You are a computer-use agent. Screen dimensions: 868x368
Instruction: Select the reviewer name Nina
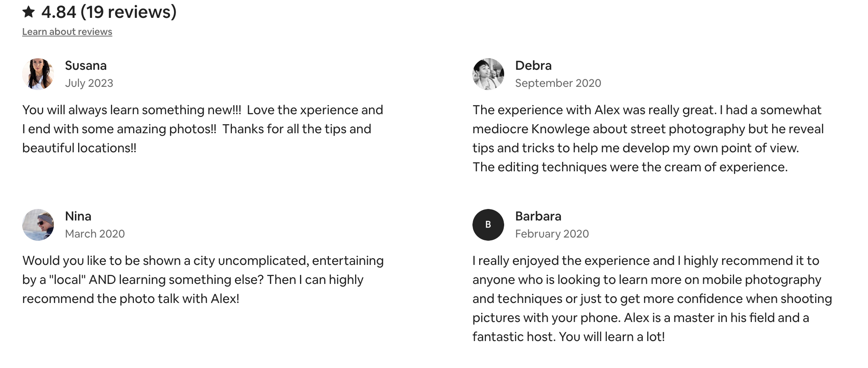pyautogui.click(x=78, y=216)
